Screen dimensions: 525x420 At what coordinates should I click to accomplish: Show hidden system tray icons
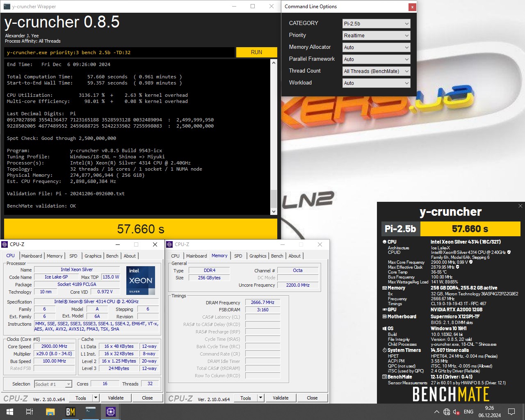point(436,412)
